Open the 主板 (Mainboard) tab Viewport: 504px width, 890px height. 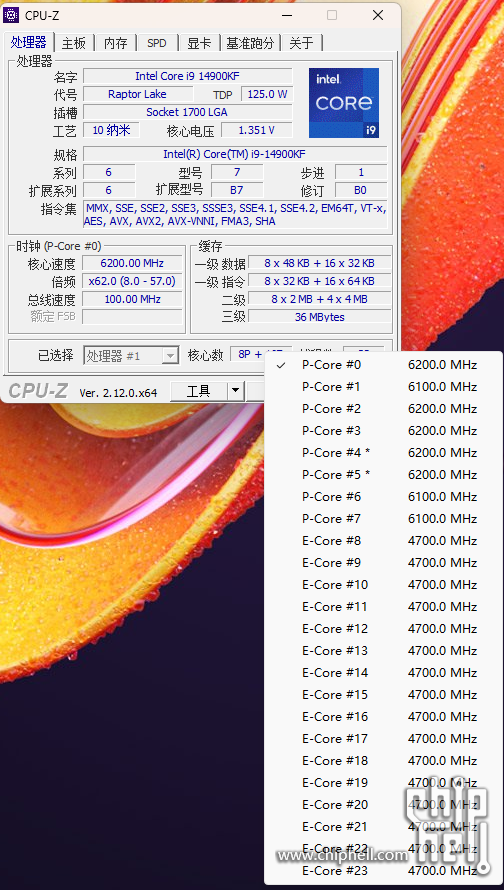74,43
